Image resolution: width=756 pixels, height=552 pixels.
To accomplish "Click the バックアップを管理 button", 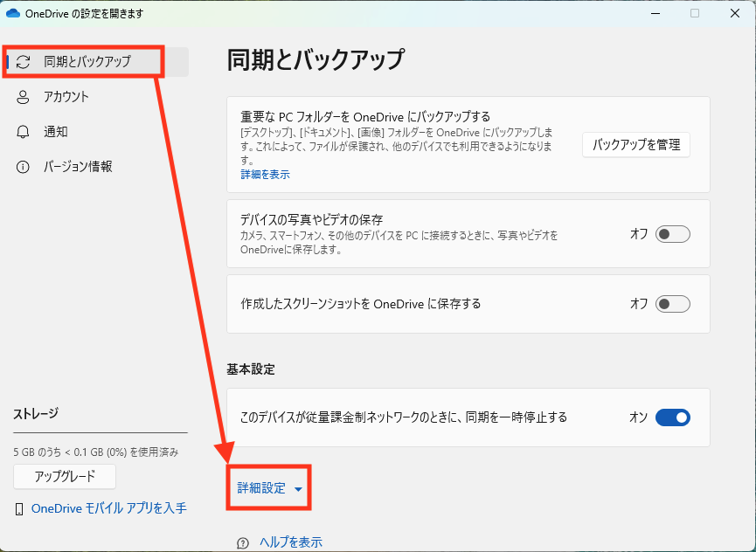I will point(636,144).
